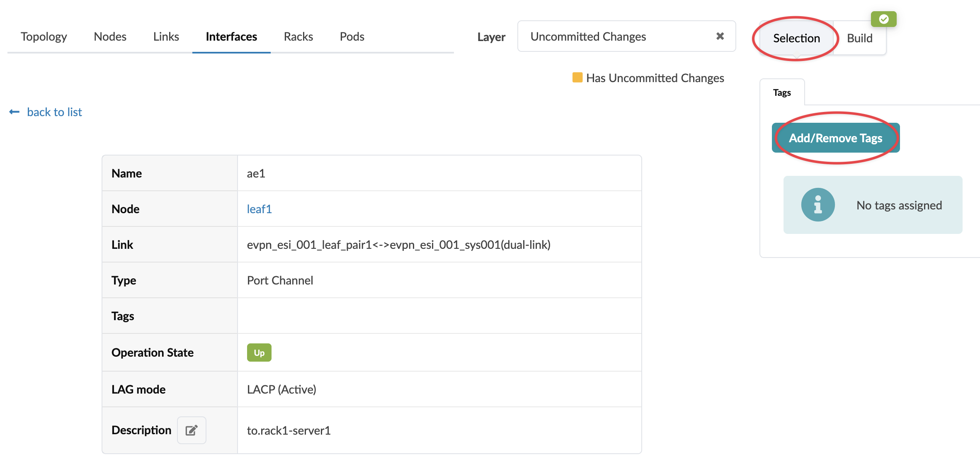Click the back arrow icon
This screenshot has height=462, width=980.
tap(15, 112)
